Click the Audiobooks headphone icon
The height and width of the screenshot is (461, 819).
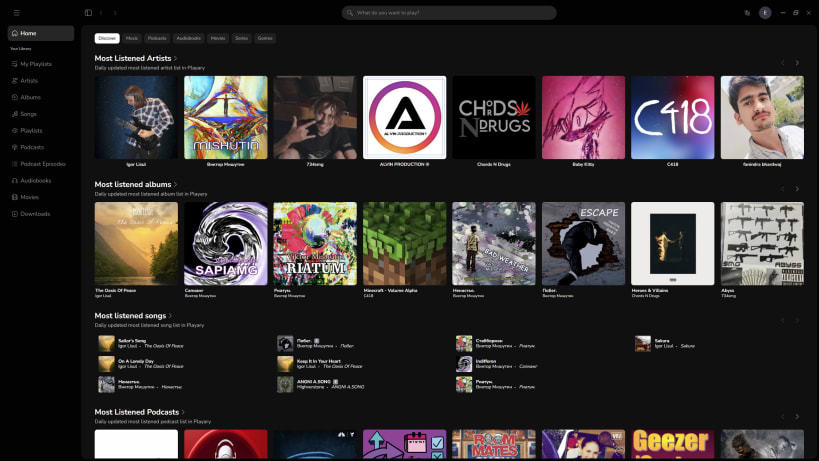click(x=15, y=181)
